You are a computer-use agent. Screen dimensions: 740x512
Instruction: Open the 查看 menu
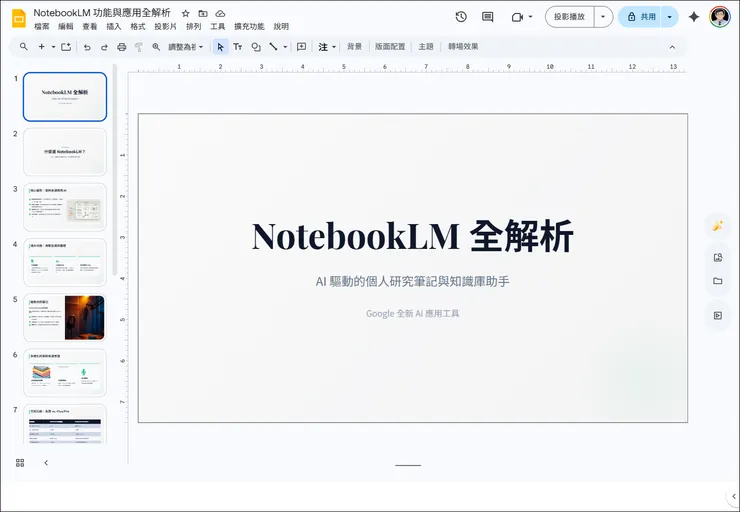pyautogui.click(x=90, y=27)
